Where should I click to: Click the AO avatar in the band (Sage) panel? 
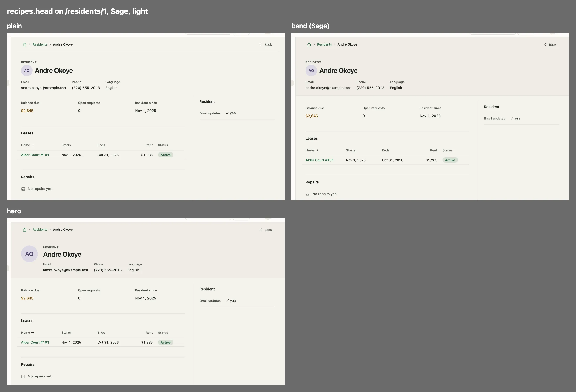(x=311, y=71)
